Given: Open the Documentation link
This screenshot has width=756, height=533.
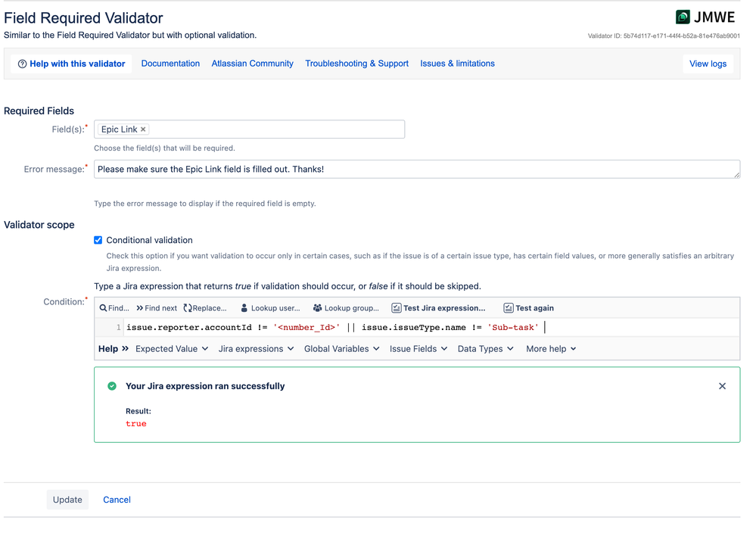Looking at the screenshot, I should (x=170, y=64).
